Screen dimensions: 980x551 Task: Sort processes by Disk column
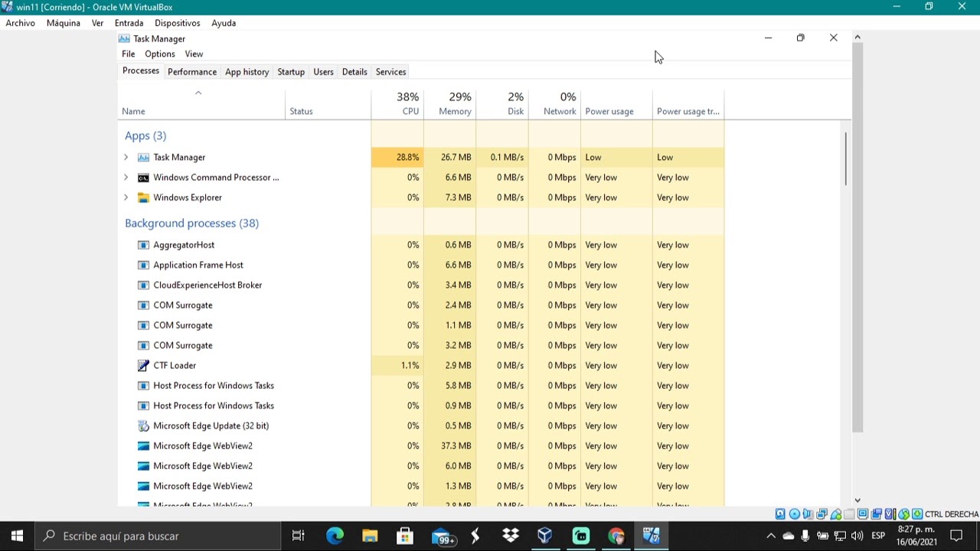[x=502, y=104]
